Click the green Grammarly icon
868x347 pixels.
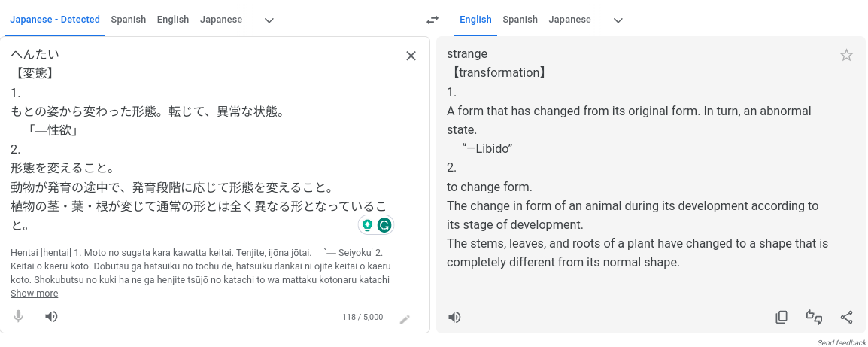[384, 224]
